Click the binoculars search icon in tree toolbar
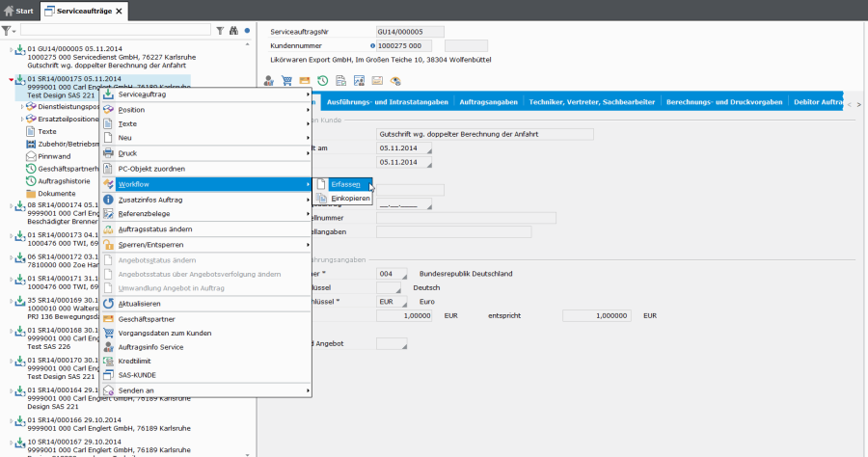The image size is (868, 457). coord(232,31)
